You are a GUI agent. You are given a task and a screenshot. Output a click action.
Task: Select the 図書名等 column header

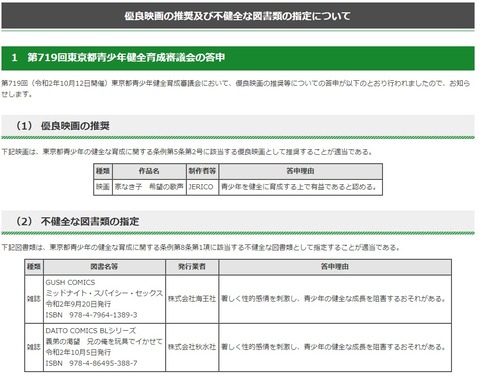click(x=104, y=267)
